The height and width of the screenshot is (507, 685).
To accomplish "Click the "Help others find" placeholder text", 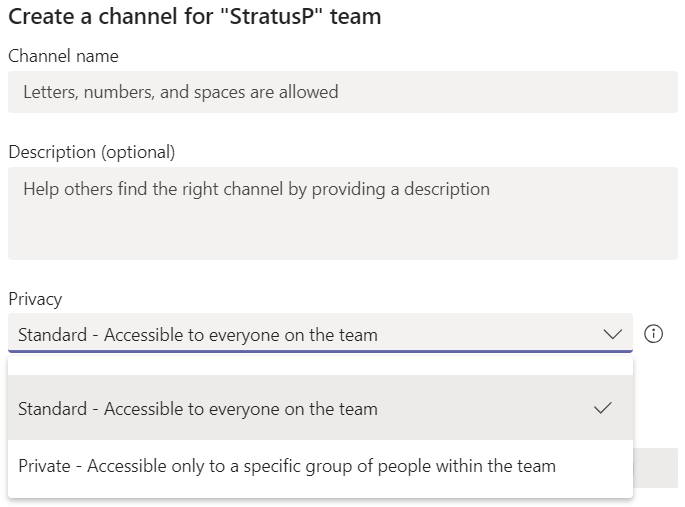I will (x=256, y=188).
